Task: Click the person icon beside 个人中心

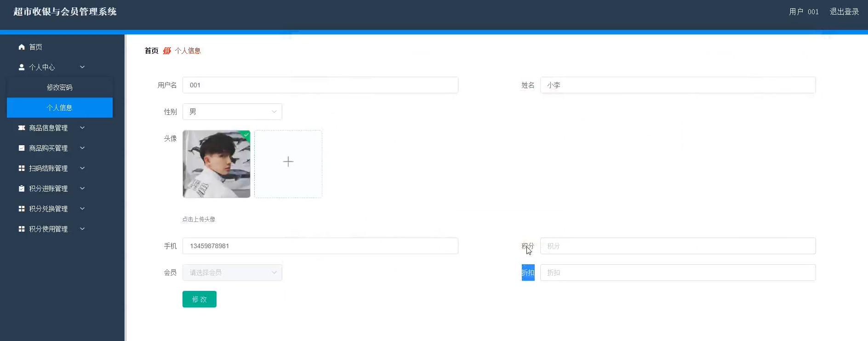Action: [x=22, y=67]
